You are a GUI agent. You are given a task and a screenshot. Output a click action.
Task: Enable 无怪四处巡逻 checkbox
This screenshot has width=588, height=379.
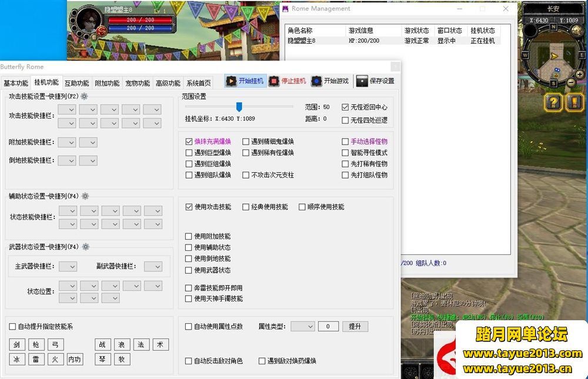[x=345, y=120]
